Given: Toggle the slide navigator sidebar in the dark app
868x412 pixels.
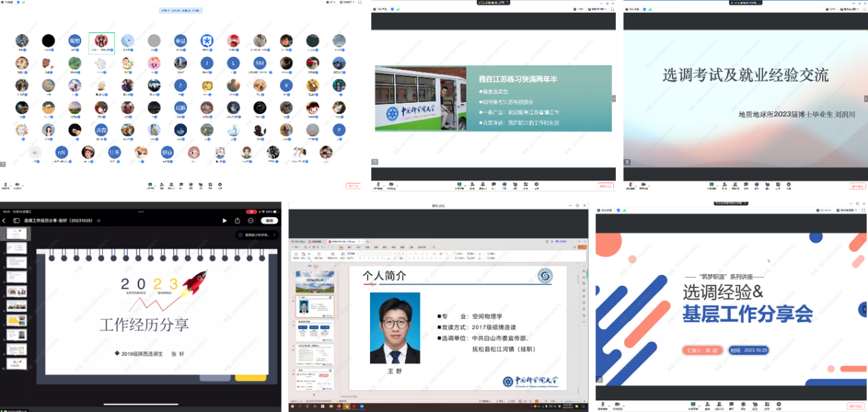Looking at the screenshot, I should [16, 221].
